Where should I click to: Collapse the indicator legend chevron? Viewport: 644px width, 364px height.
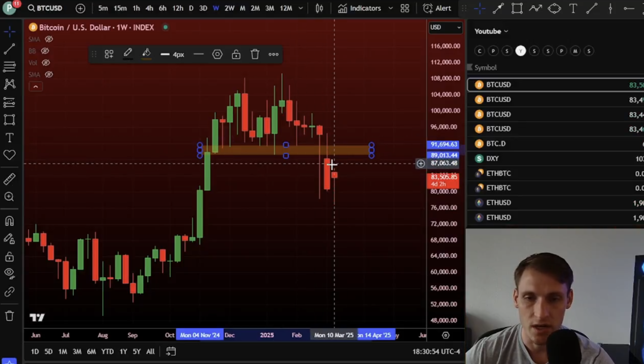coord(36,87)
